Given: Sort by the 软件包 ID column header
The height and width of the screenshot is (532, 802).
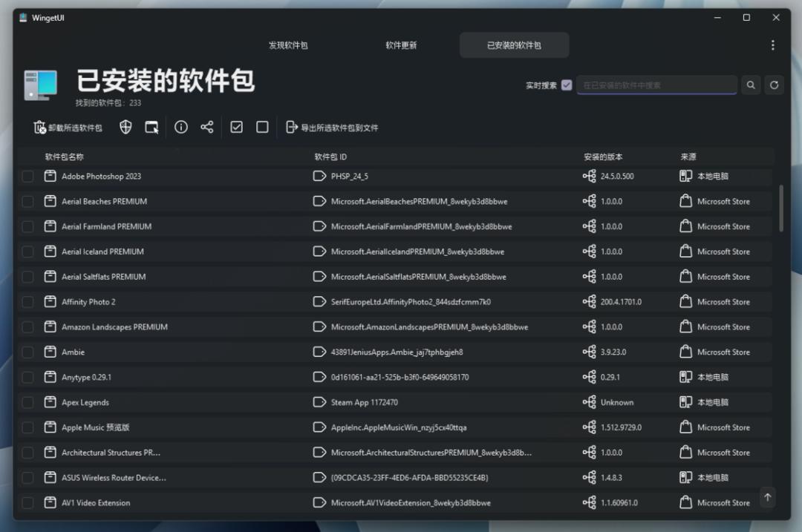Looking at the screenshot, I should pyautogui.click(x=330, y=157).
